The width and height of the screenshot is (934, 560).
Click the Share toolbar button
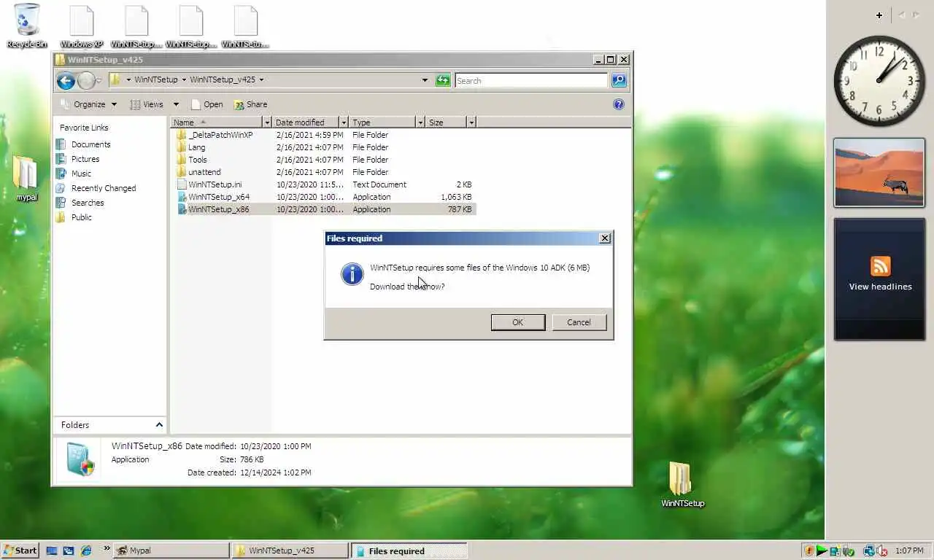pyautogui.click(x=250, y=104)
